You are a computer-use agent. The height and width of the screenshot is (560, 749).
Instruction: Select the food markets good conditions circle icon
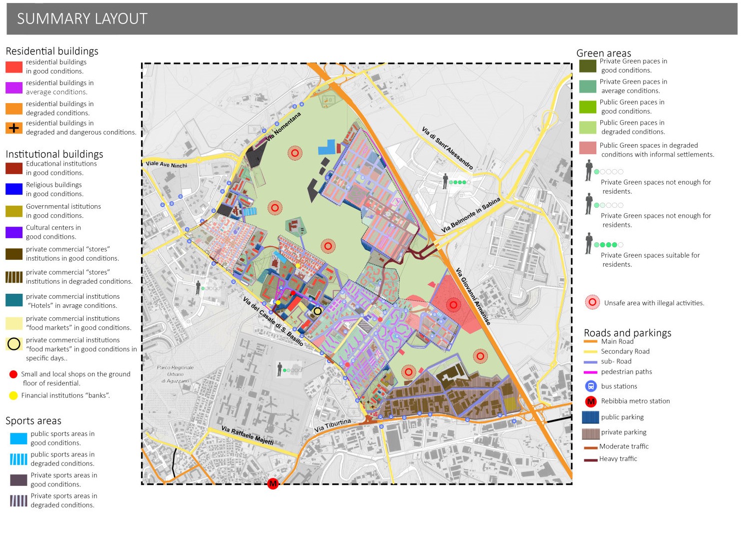(x=13, y=344)
